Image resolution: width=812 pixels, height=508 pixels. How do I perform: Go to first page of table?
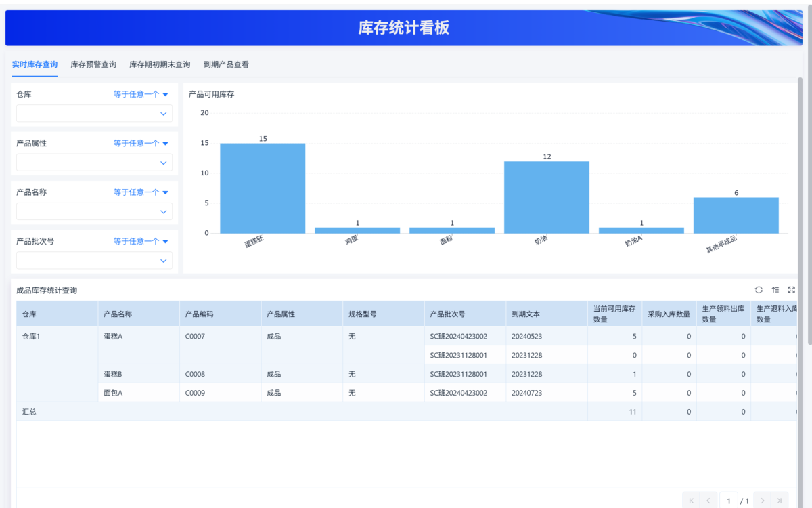point(691,501)
